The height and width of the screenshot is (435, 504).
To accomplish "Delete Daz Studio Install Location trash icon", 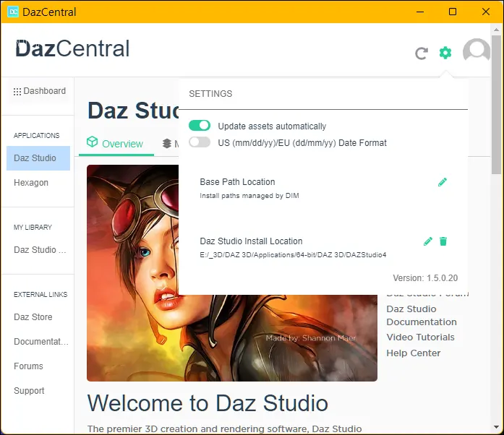I will 443,241.
